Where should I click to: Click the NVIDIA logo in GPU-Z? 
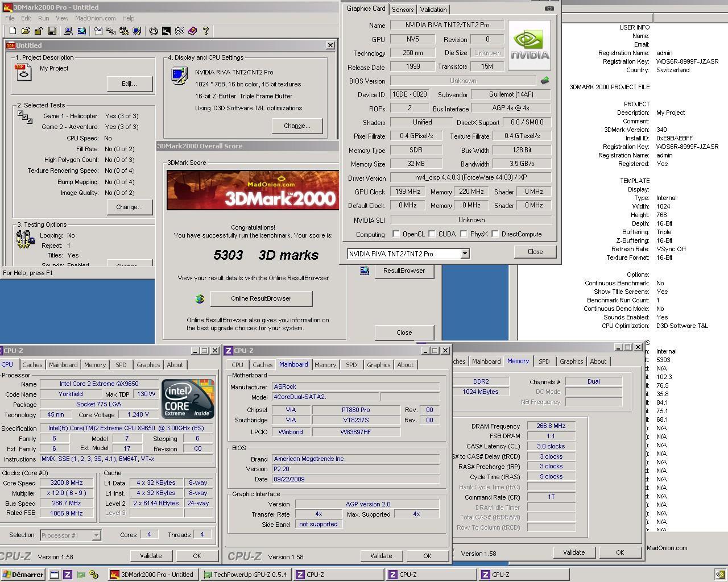point(530,45)
